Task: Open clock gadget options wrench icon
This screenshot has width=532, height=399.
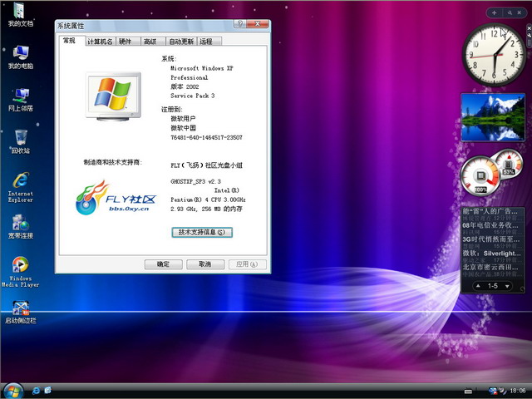Action: 529,35
